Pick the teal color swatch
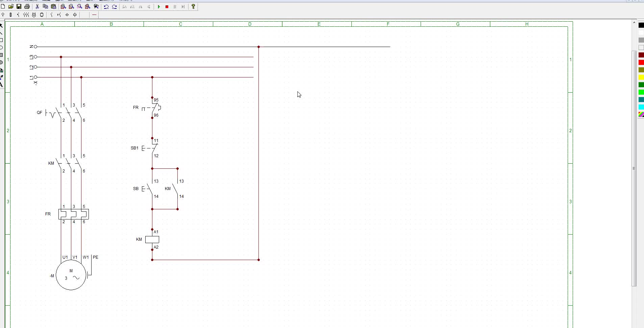 point(641,100)
